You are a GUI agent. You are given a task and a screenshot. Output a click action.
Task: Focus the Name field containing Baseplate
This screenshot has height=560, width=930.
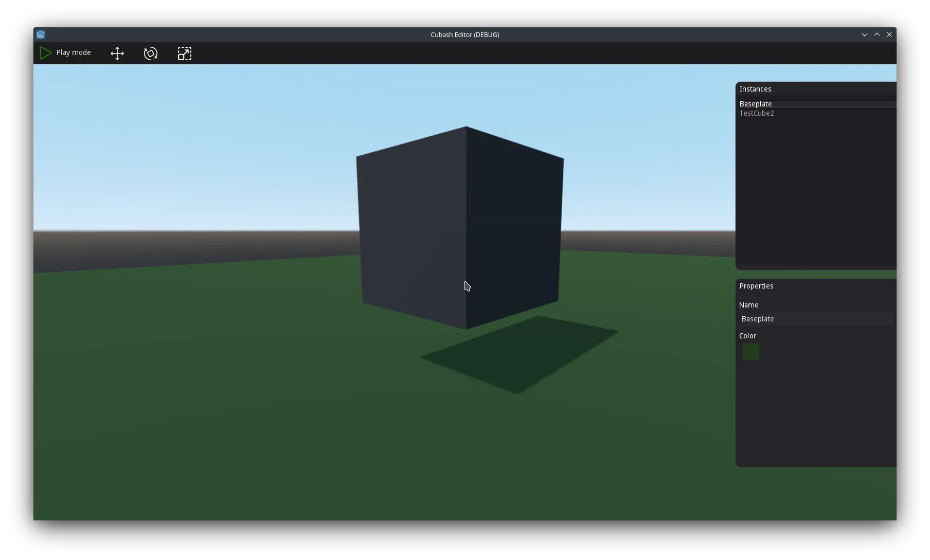click(x=816, y=319)
